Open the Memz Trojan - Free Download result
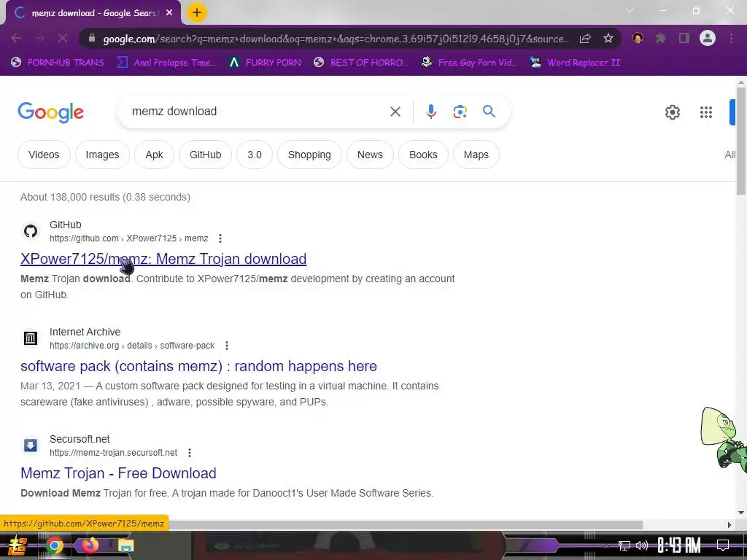 click(x=118, y=472)
